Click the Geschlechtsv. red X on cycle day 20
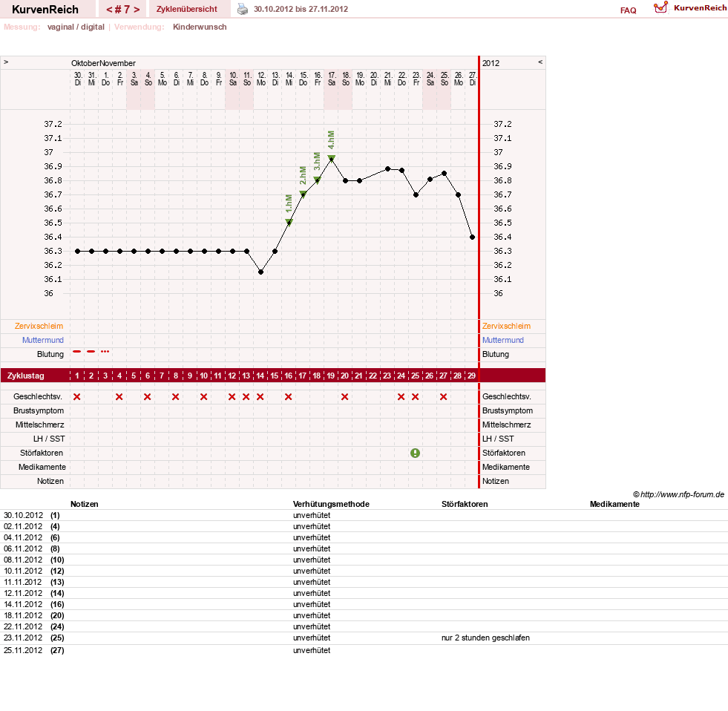Screen dimensions: 728x711 coord(345,396)
